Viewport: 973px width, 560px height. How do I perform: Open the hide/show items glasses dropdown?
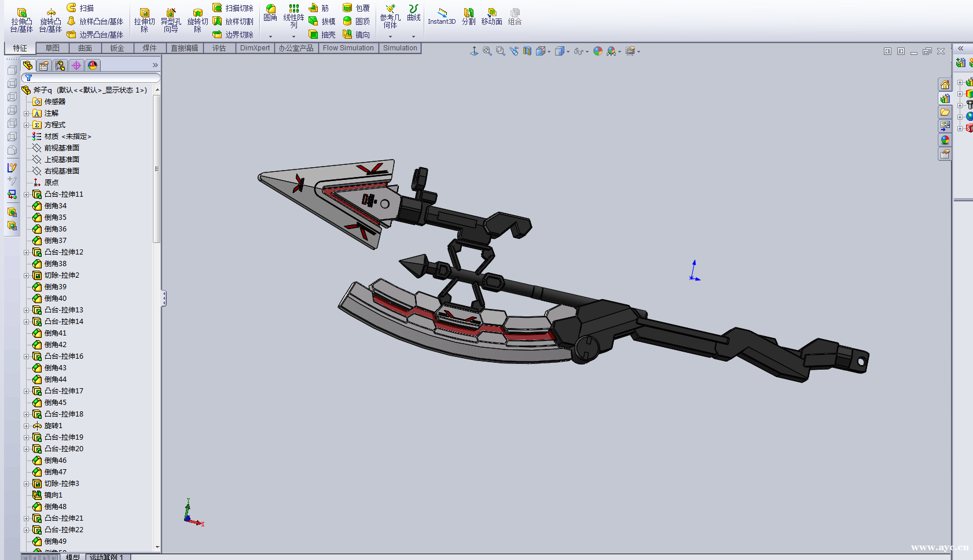click(x=581, y=51)
